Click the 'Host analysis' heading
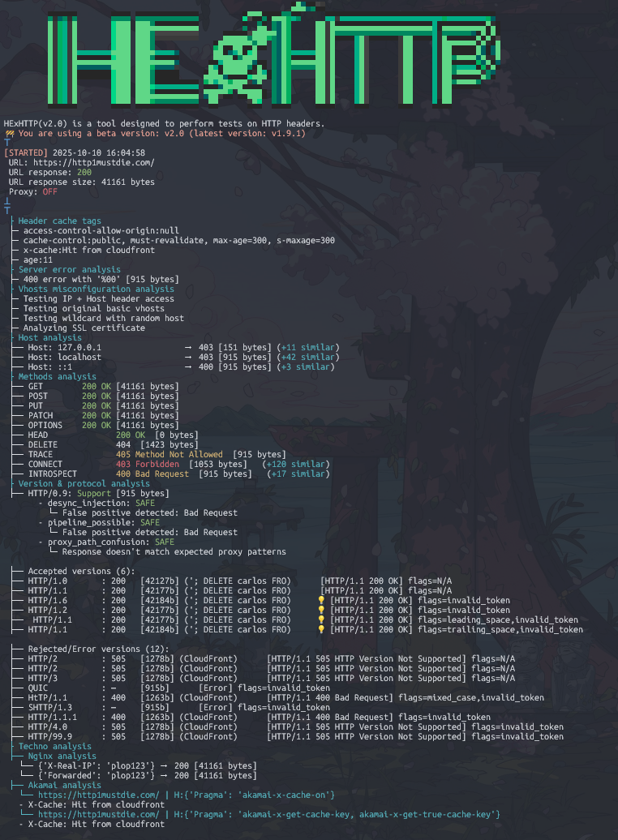Viewport: 618px width, 840px height. [49, 337]
